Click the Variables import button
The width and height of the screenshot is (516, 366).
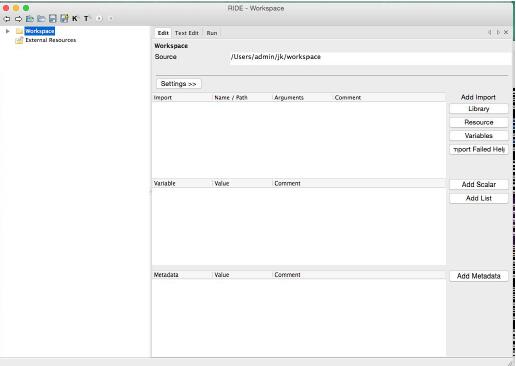point(479,136)
